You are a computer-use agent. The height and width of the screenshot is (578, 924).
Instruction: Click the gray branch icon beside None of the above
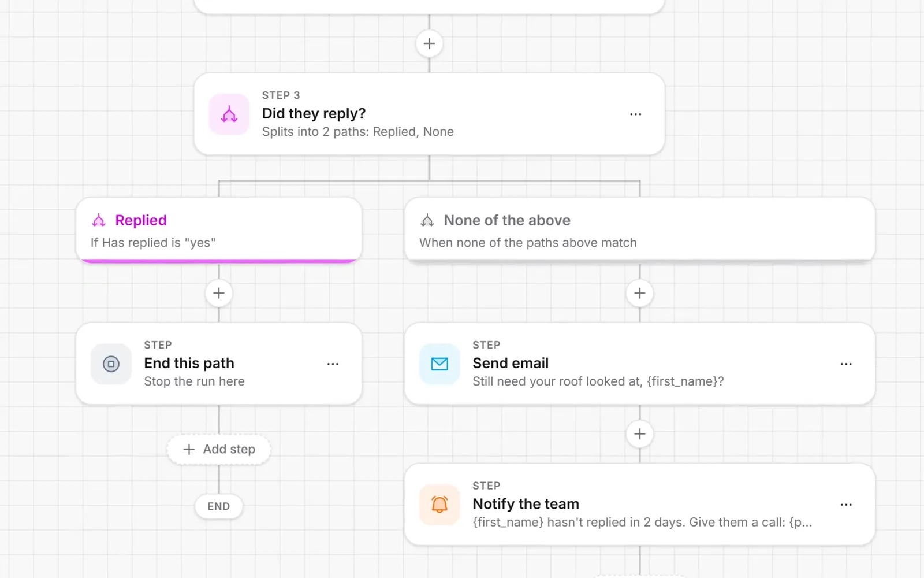[427, 220]
